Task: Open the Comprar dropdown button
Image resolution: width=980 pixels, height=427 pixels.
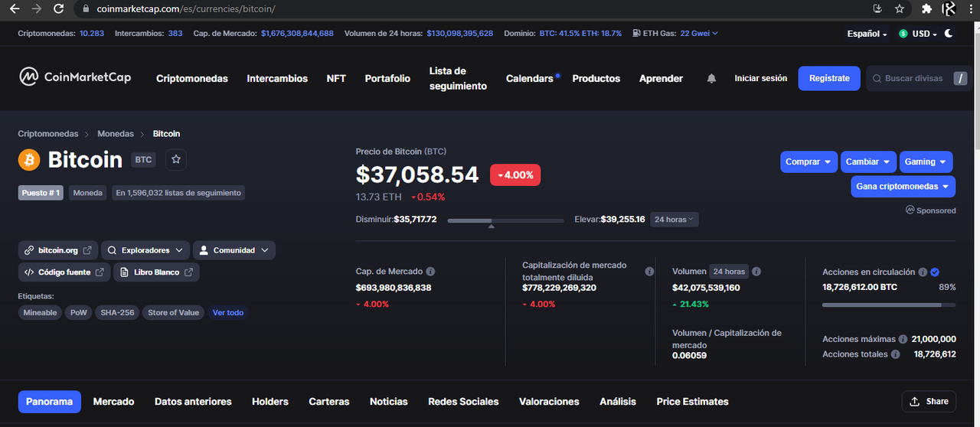Action: point(809,162)
